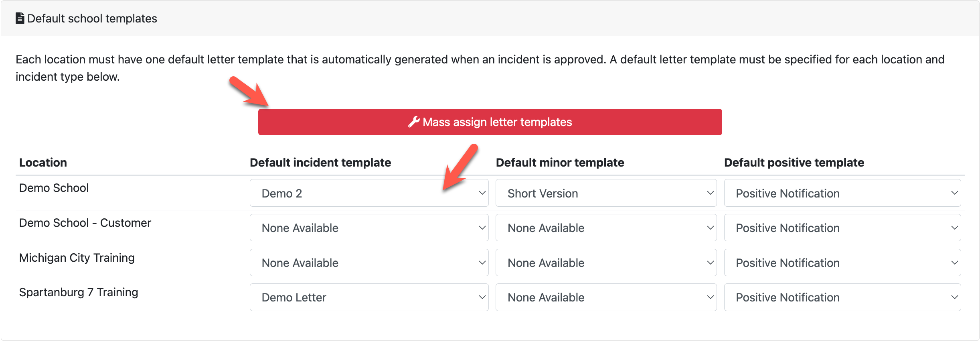Click the Default incident template column header
Image resolution: width=980 pixels, height=342 pixels.
click(320, 163)
